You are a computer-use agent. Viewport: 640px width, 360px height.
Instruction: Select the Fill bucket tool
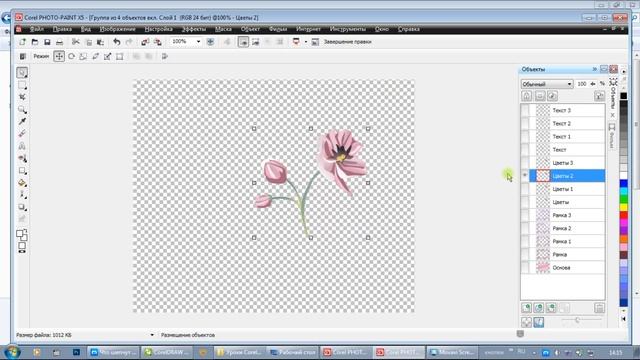point(22,183)
